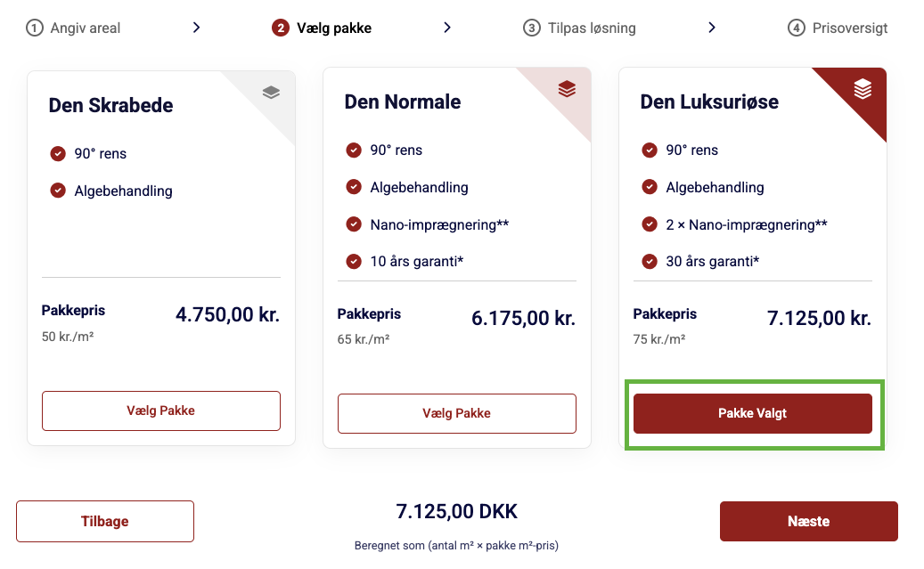Image resolution: width=924 pixels, height=569 pixels.
Task: Open the Prisoversigt step
Action: pos(850,28)
